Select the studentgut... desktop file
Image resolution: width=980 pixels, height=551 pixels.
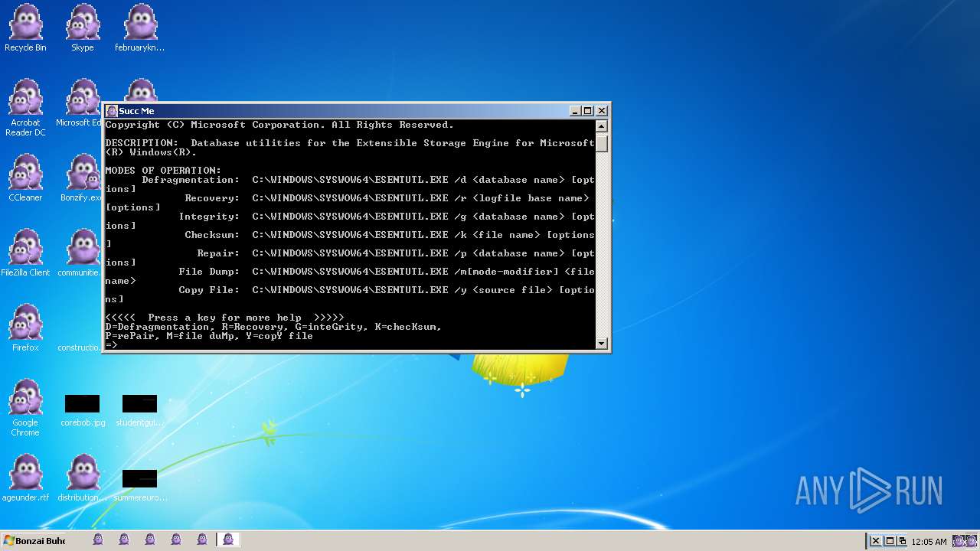point(139,411)
